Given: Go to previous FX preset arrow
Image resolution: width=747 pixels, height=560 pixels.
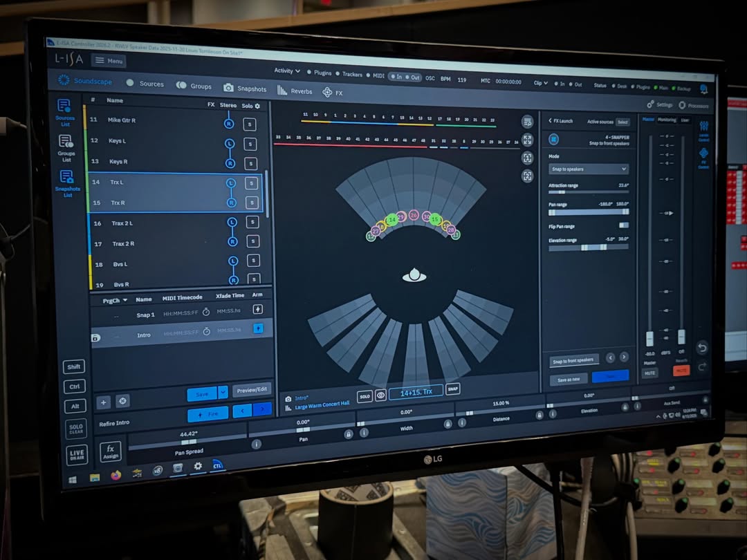Looking at the screenshot, I should pos(610,357).
